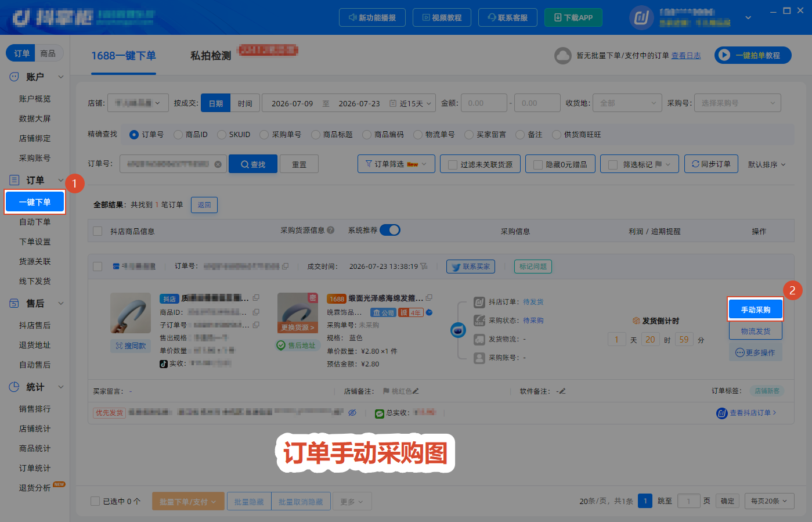
Task: Reveal hidden buyer address via eye icon
Action: (352, 413)
